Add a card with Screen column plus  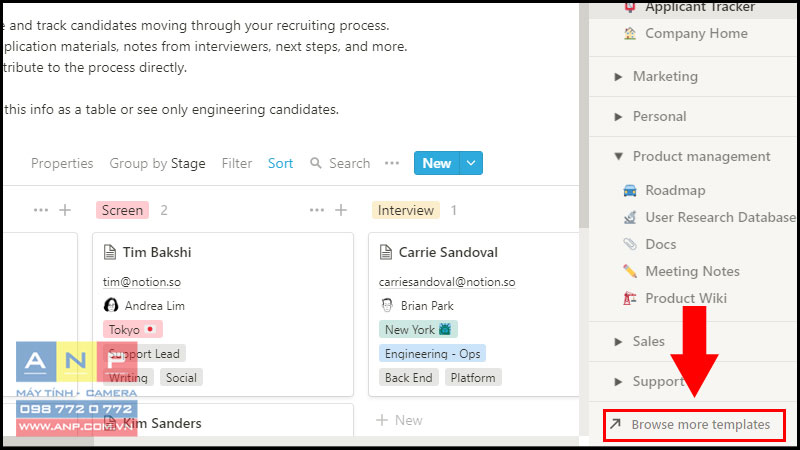coord(341,210)
